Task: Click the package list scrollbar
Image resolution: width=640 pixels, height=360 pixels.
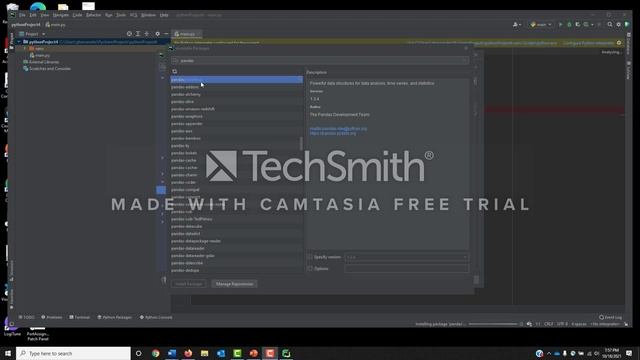Action: coord(301,144)
